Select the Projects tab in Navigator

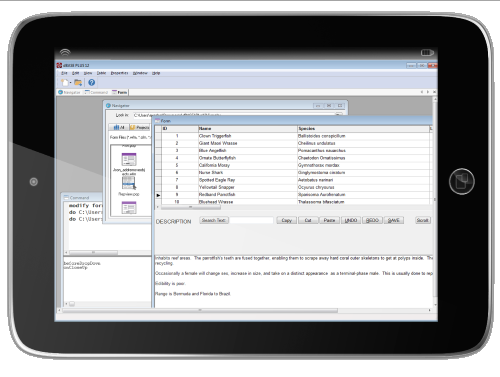pyautogui.click(x=140, y=127)
